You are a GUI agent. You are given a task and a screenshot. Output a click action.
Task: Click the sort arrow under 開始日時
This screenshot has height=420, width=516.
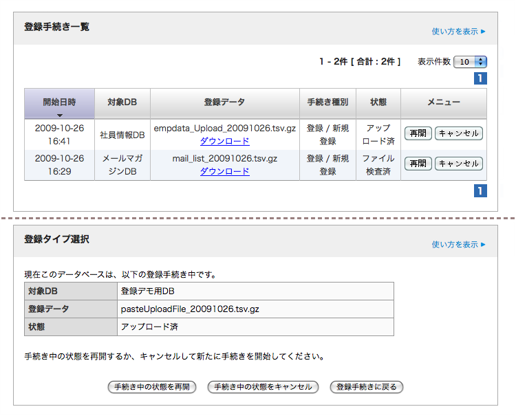click(x=60, y=115)
